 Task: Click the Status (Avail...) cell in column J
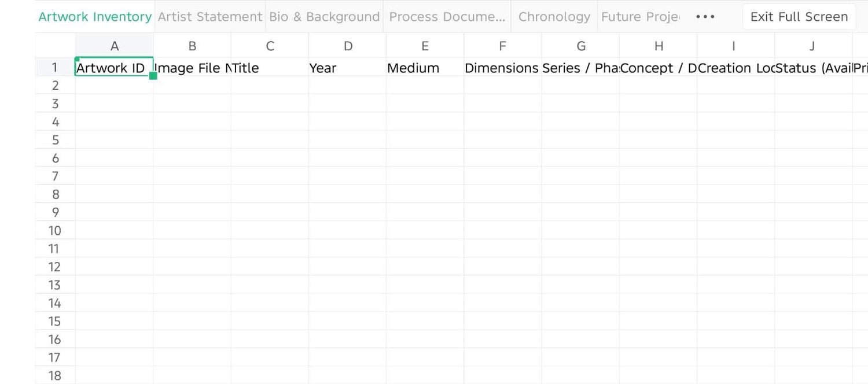pos(813,68)
